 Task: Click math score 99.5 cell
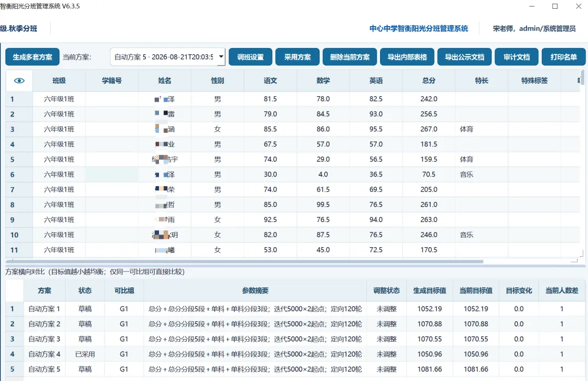point(323,204)
